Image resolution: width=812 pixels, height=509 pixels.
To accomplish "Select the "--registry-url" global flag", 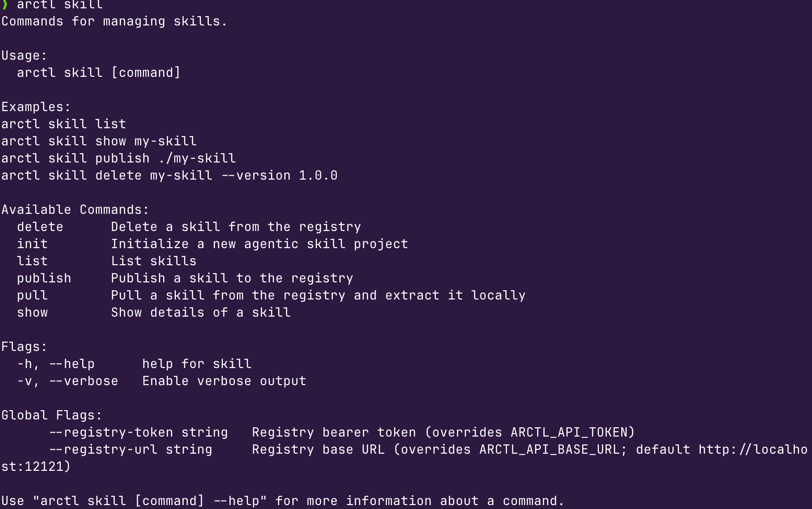I will coord(103,450).
